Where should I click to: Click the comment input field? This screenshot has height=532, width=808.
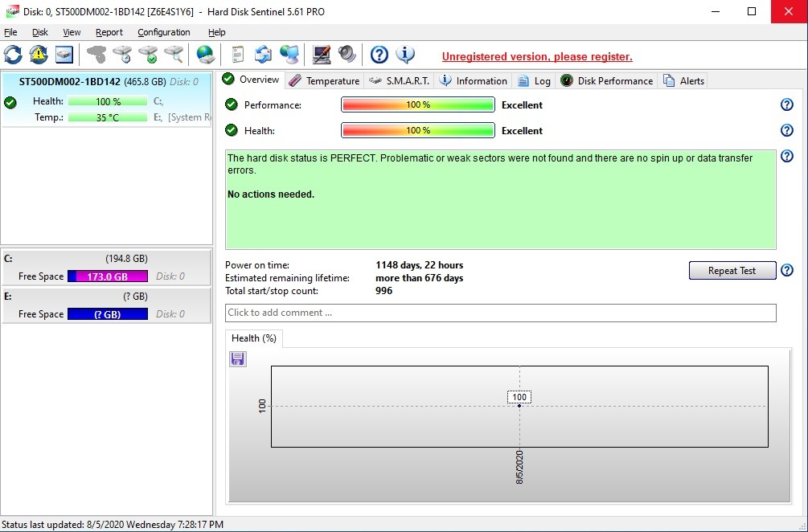[x=500, y=313]
